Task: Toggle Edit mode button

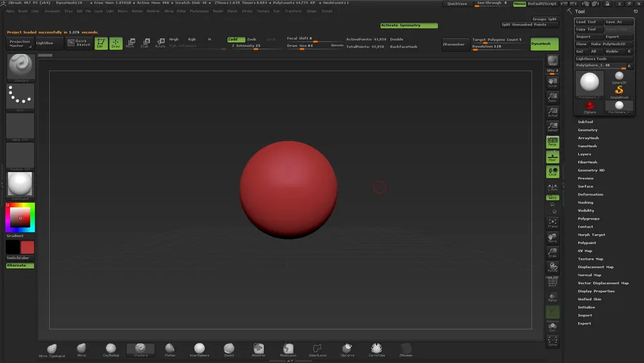Action: click(101, 43)
